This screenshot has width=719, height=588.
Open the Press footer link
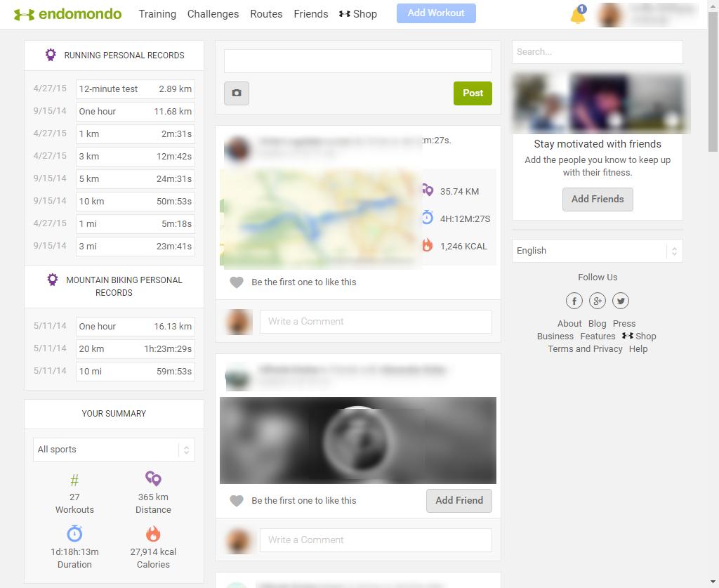624,324
